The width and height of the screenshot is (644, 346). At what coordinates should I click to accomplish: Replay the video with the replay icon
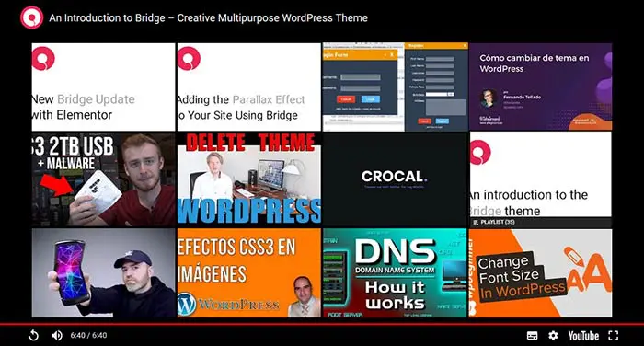tap(34, 335)
